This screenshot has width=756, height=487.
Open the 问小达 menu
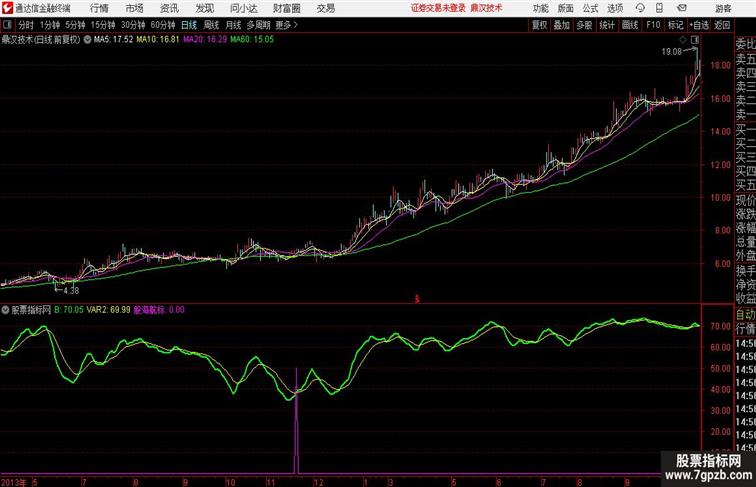pos(243,8)
